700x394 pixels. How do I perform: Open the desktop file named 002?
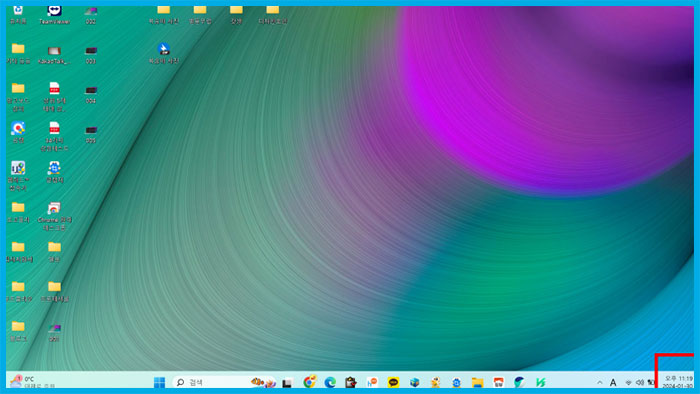click(91, 14)
